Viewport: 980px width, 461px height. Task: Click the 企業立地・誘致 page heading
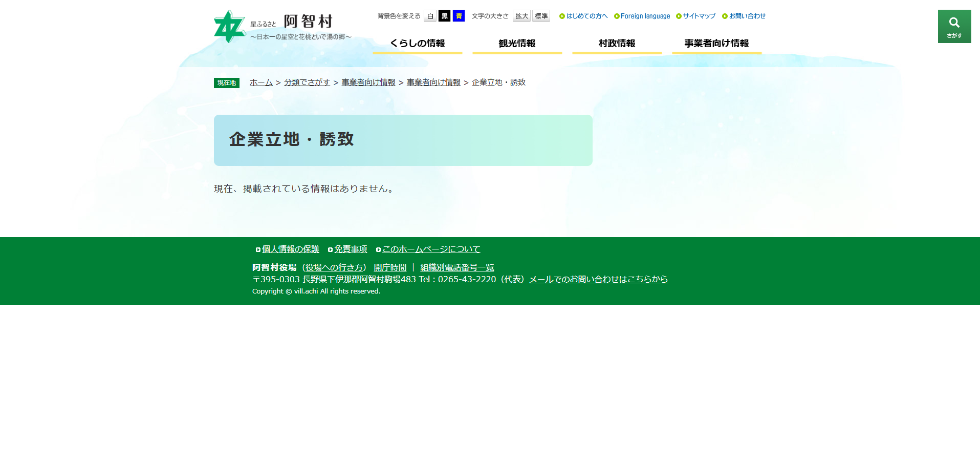coord(292,139)
